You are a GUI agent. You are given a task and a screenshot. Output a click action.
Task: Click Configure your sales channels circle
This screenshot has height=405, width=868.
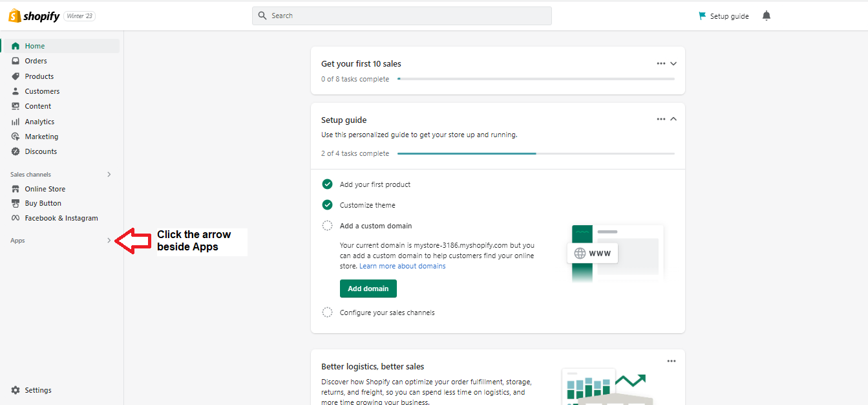tap(328, 312)
